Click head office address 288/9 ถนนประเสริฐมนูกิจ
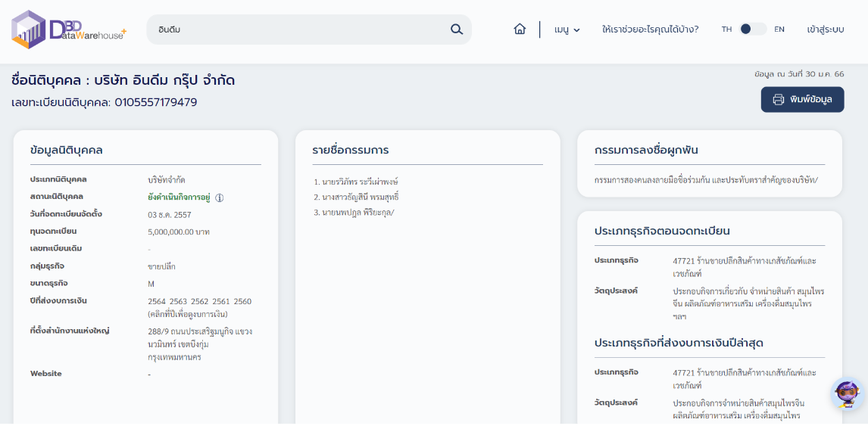 pyautogui.click(x=200, y=344)
